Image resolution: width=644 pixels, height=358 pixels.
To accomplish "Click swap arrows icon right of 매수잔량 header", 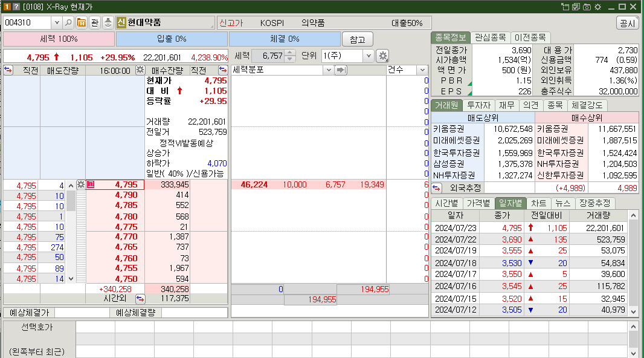I will click(222, 70).
